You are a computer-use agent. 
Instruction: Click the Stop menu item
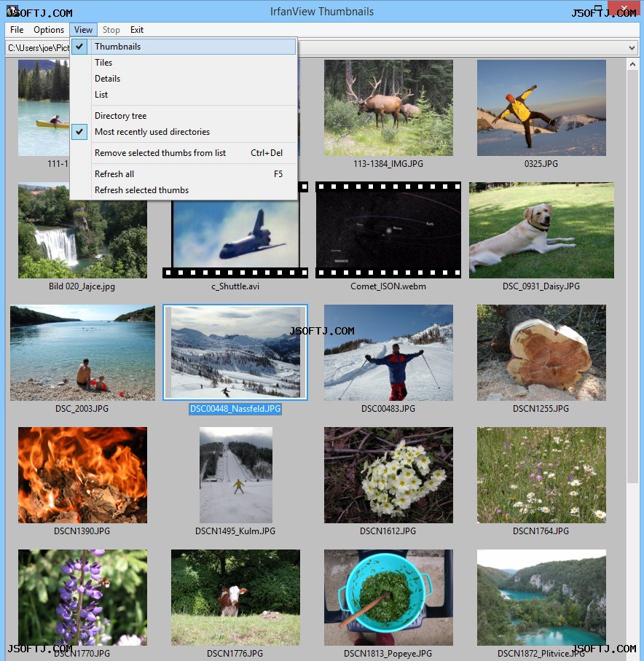pyautogui.click(x=111, y=30)
